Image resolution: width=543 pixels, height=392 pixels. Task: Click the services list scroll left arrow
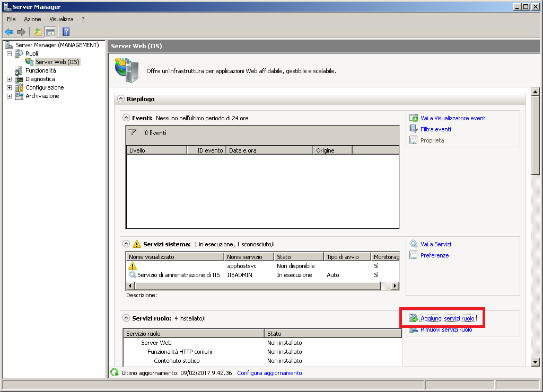130,286
